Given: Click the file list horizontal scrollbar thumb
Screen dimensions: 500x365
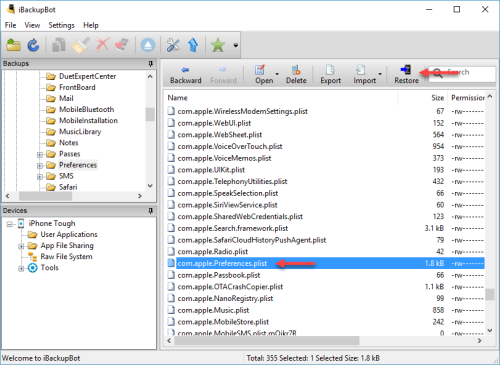Looking at the screenshot, I should click(267, 341).
